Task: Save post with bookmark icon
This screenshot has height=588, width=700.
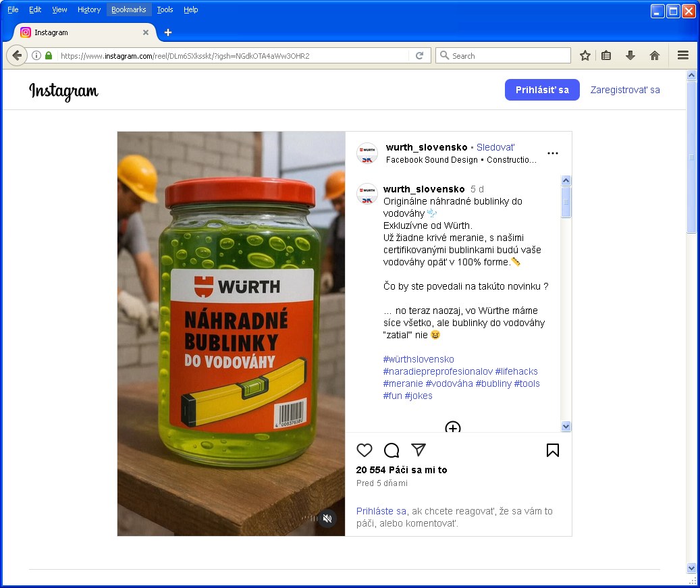Action: [552, 450]
